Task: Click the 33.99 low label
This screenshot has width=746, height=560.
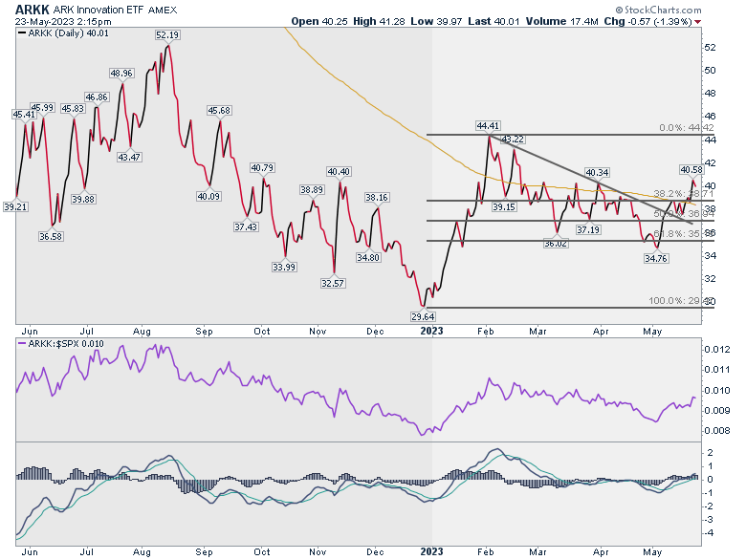Action: (x=284, y=268)
